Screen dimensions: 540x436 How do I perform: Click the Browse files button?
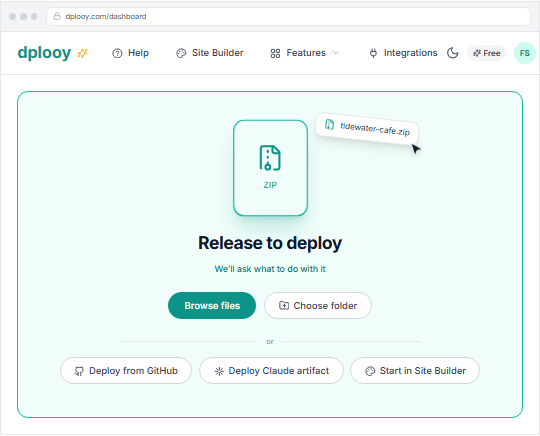[x=212, y=305]
